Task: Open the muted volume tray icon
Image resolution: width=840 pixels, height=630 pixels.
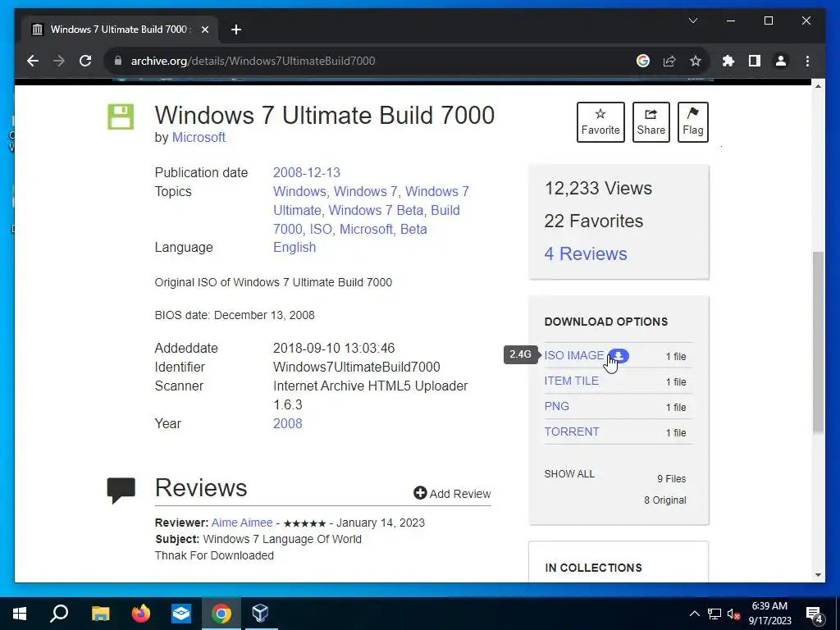Action: point(734,614)
